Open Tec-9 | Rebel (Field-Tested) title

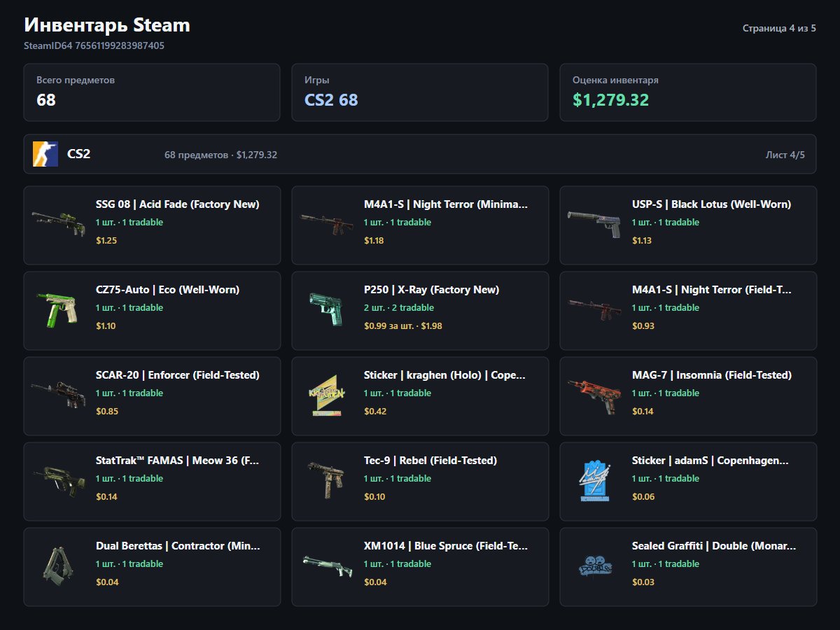tap(430, 461)
